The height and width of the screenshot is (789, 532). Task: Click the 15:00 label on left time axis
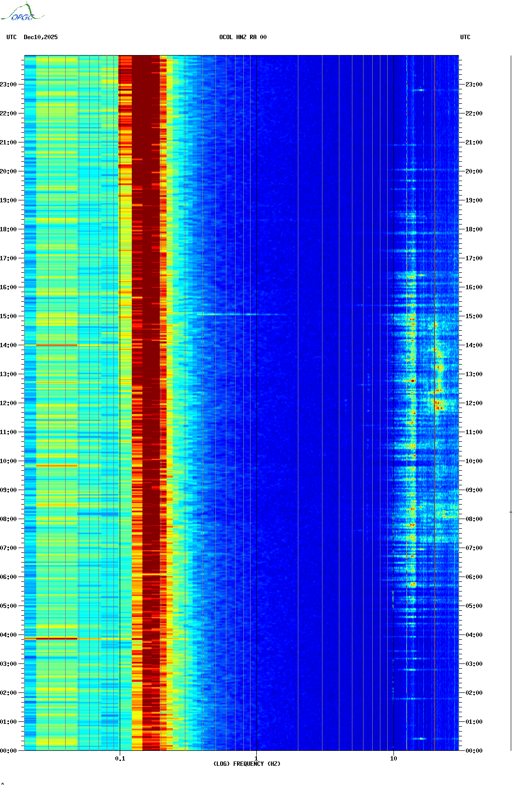pyautogui.click(x=8, y=316)
